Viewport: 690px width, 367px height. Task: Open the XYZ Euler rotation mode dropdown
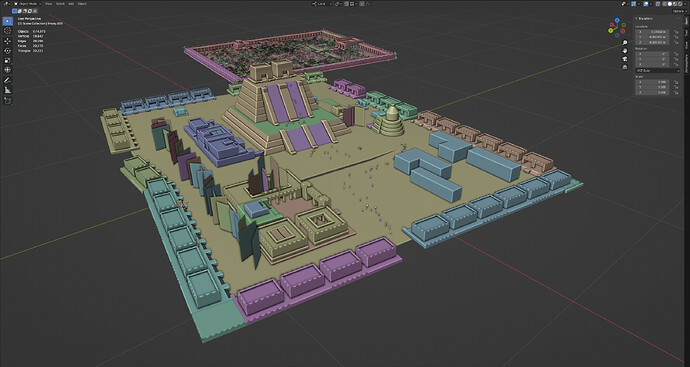click(657, 70)
